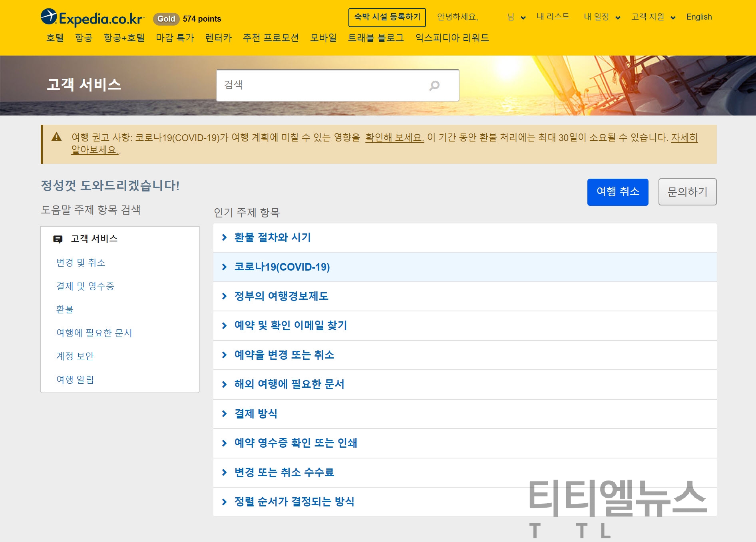The width and height of the screenshot is (756, 542).
Task: Expand the 코로나19(COVID-19) topic
Action: (x=465, y=267)
